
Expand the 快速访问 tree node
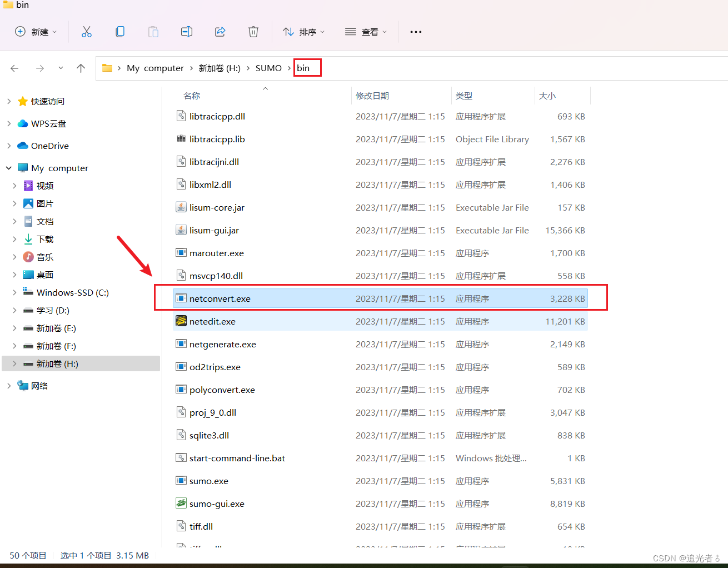(9, 101)
